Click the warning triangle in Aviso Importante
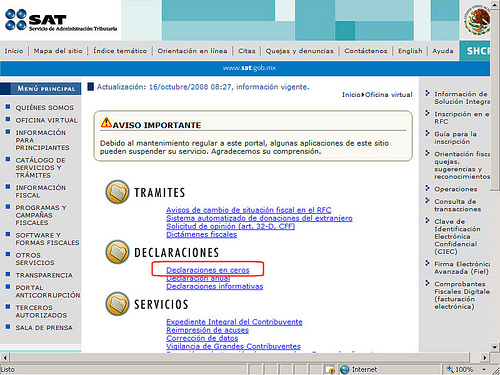Screen dimensions: 500x375 (106, 122)
